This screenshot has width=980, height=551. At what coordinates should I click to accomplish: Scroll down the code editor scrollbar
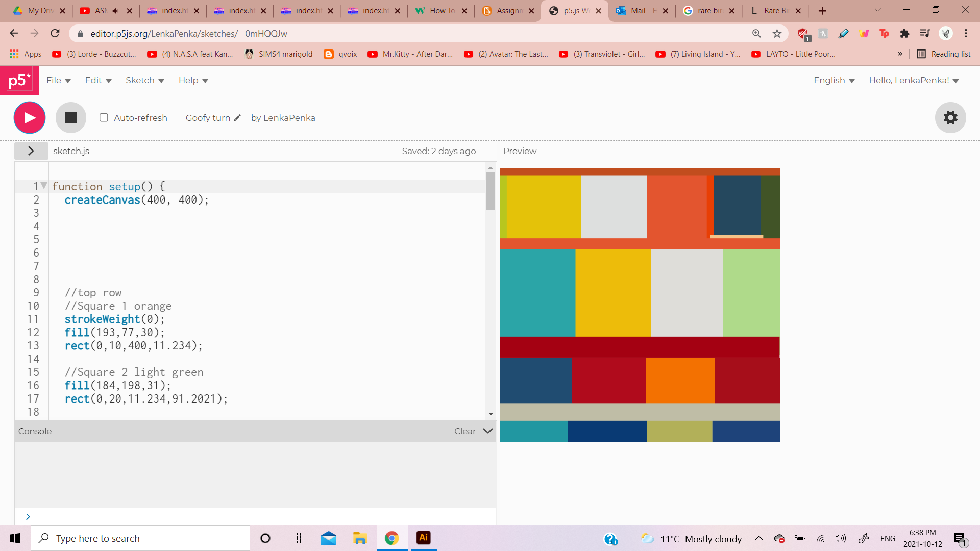491,412
